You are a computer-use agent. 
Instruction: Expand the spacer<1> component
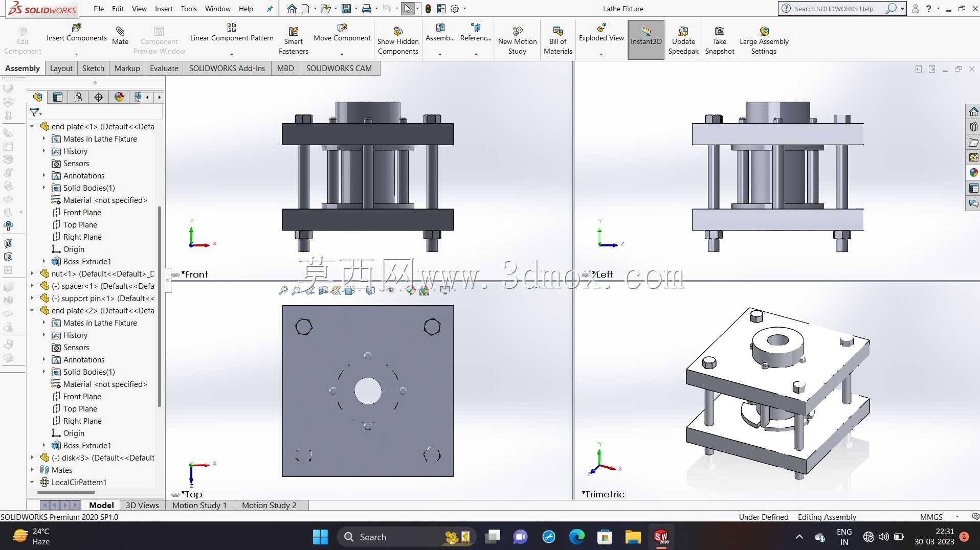tap(32, 286)
